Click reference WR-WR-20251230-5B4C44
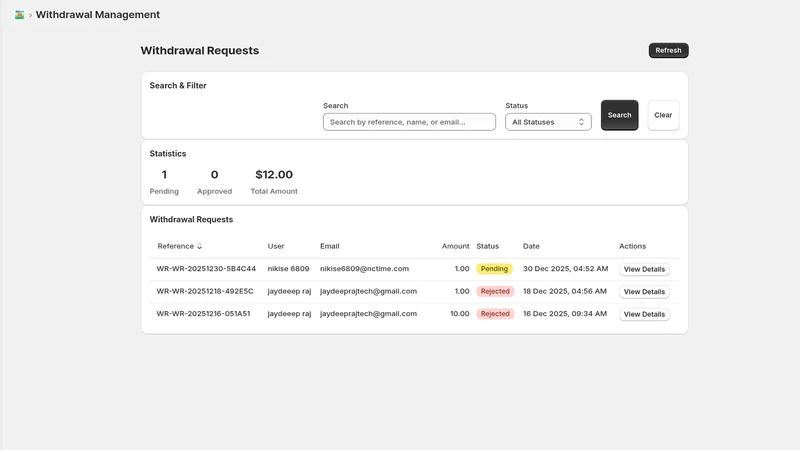Viewport: 800px width, 450px height. pyautogui.click(x=206, y=269)
